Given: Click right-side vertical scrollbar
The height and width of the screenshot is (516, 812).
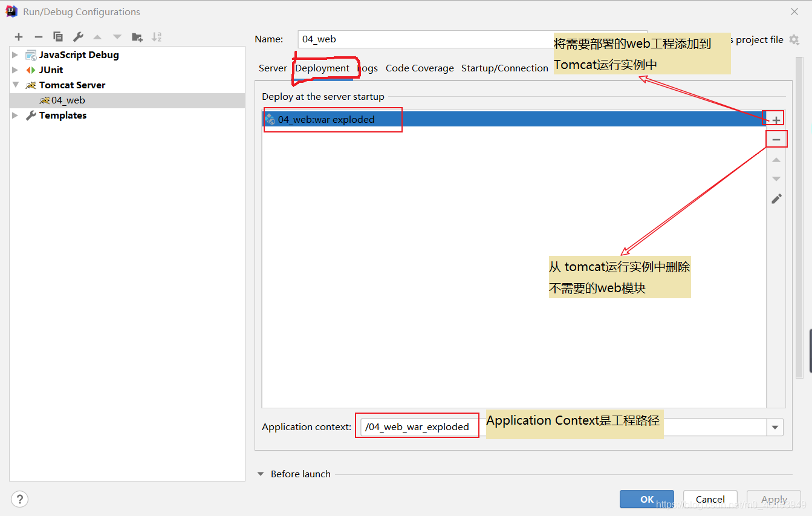Looking at the screenshot, I should coord(800,218).
